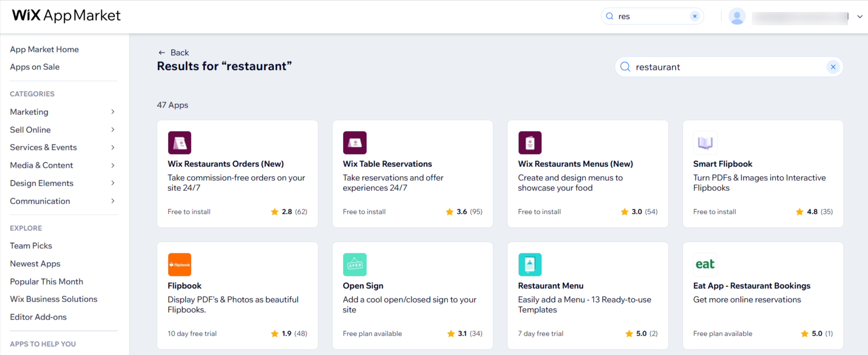The image size is (868, 355).
Task: Select the Design Elements category
Action: point(42,183)
